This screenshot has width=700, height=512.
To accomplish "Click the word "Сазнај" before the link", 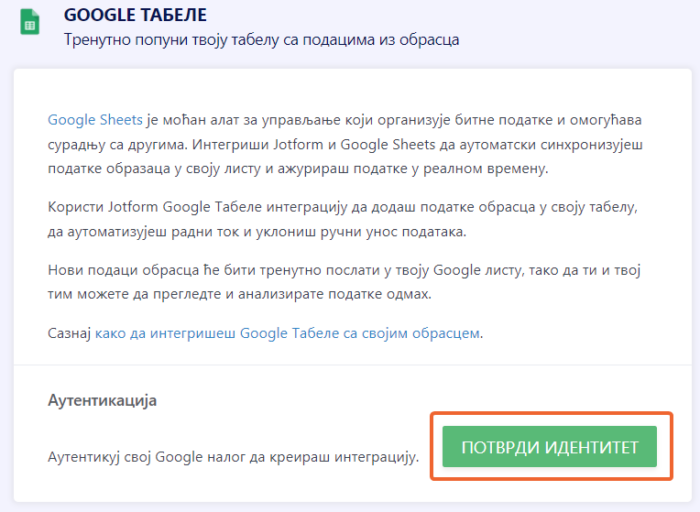I will pyautogui.click(x=69, y=333).
